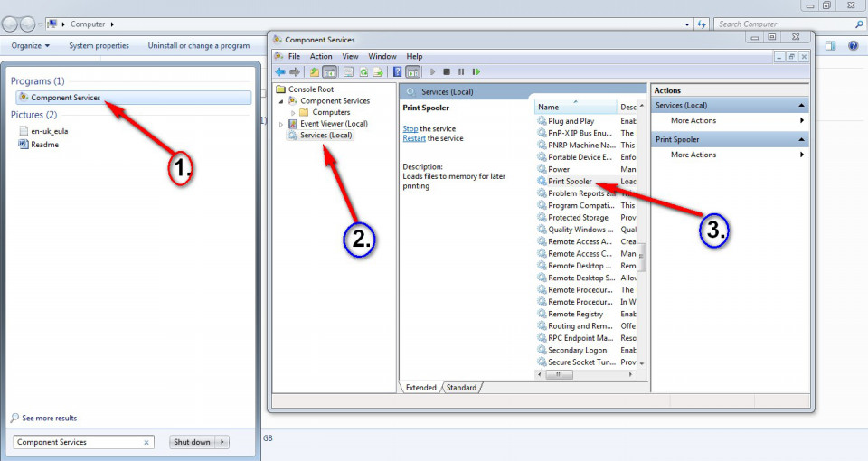The width and height of the screenshot is (868, 461).
Task: Clear the start menu search box
Action: click(x=146, y=443)
